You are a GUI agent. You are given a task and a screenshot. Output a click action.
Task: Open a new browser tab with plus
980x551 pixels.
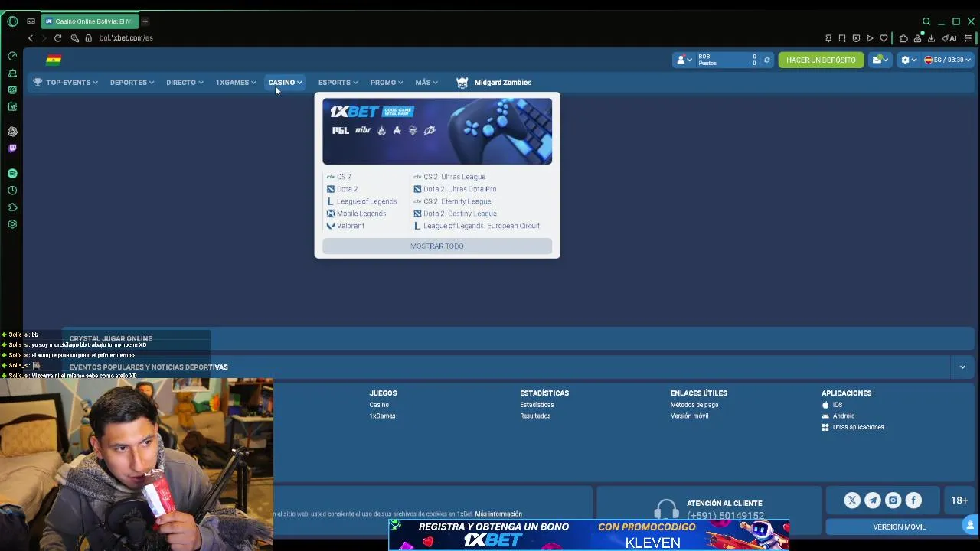(x=145, y=21)
